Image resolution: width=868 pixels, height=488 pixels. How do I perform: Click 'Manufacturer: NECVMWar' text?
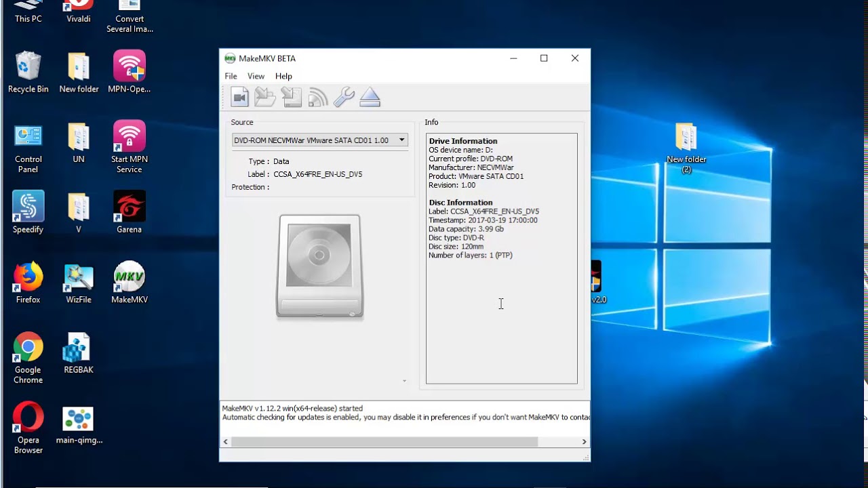[471, 167]
